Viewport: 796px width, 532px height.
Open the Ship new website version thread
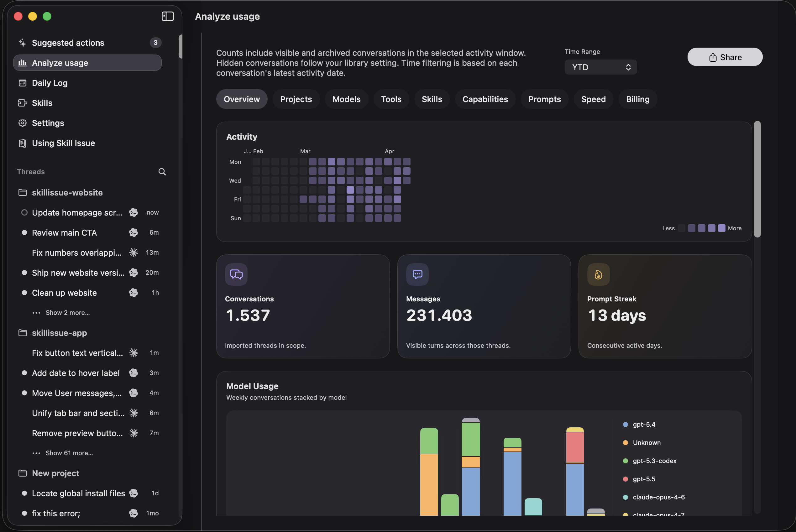[87, 273]
